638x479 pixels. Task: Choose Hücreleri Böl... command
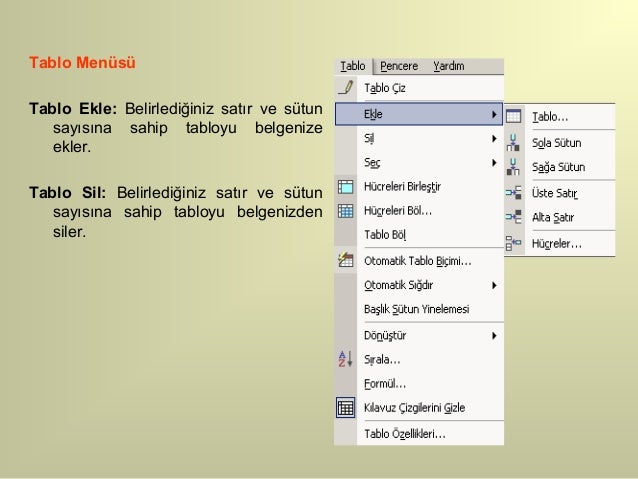pyautogui.click(x=398, y=211)
